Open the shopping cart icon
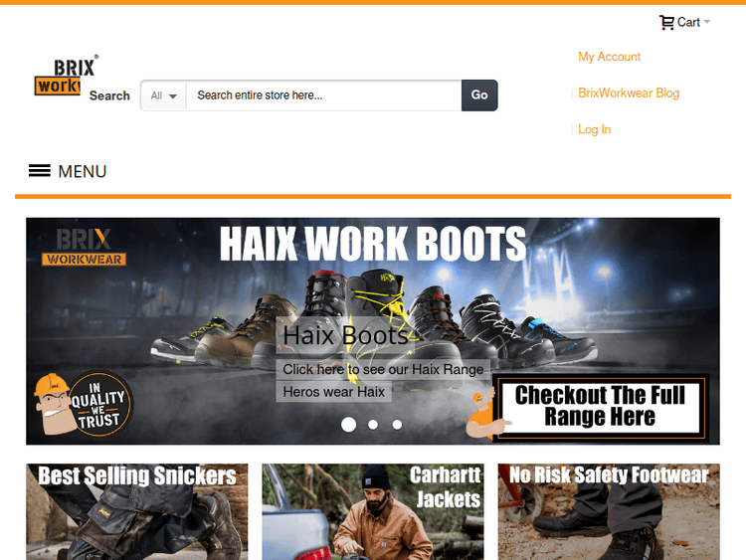This screenshot has width=746, height=560. (666, 22)
